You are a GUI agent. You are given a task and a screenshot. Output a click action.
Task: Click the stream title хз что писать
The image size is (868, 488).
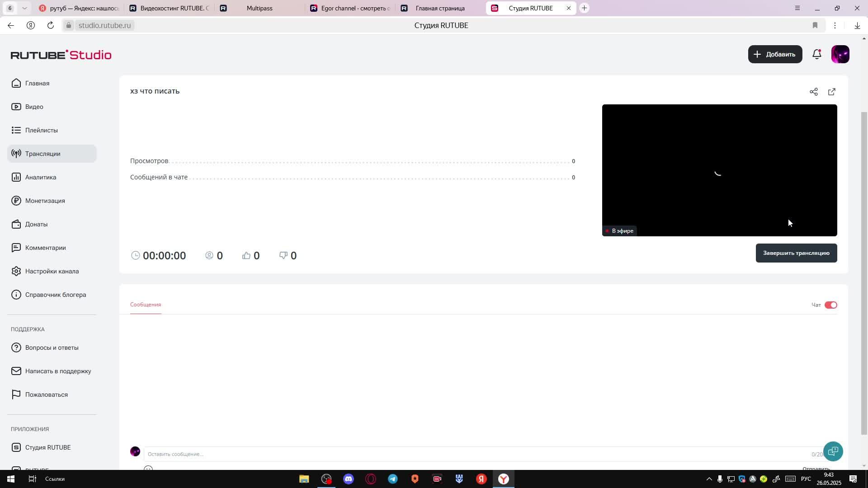click(x=155, y=91)
